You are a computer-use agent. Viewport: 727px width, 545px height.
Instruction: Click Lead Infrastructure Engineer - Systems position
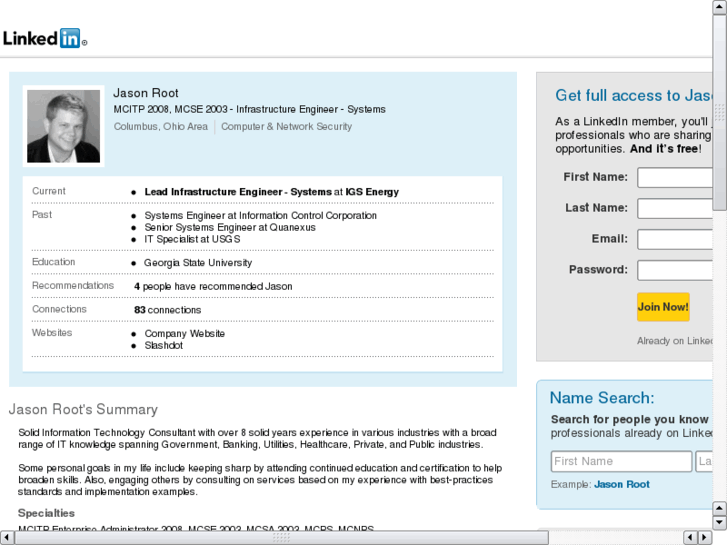(238, 192)
